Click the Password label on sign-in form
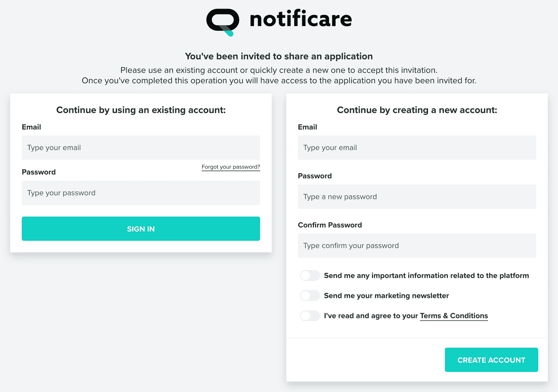 [39, 172]
